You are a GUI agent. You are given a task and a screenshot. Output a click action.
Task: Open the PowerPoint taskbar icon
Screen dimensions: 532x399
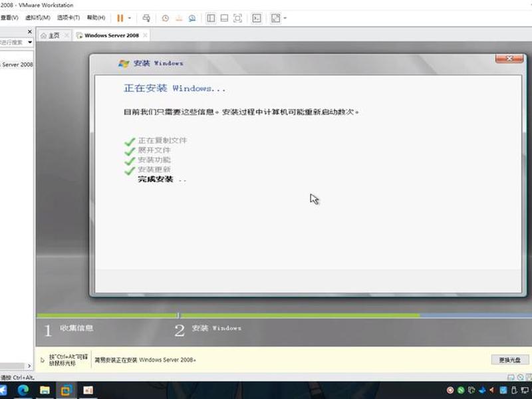(x=88, y=390)
